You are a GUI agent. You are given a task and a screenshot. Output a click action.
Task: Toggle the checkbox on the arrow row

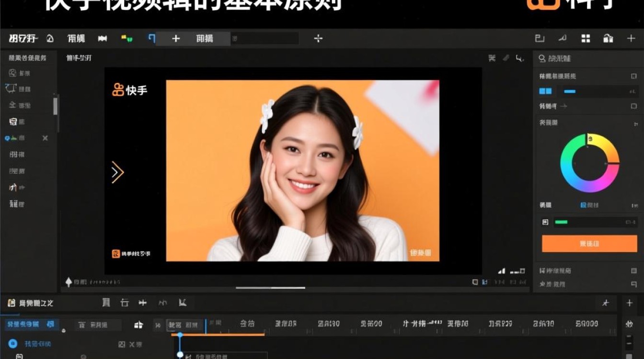(x=634, y=106)
